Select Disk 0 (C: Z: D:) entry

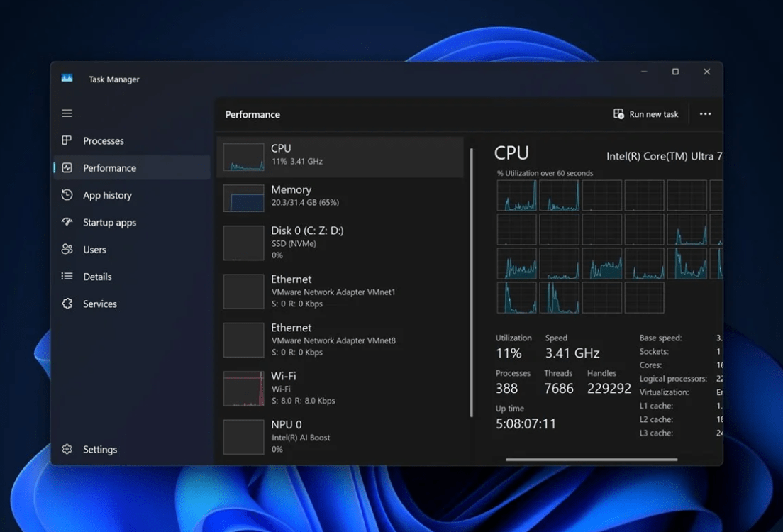tap(307, 231)
